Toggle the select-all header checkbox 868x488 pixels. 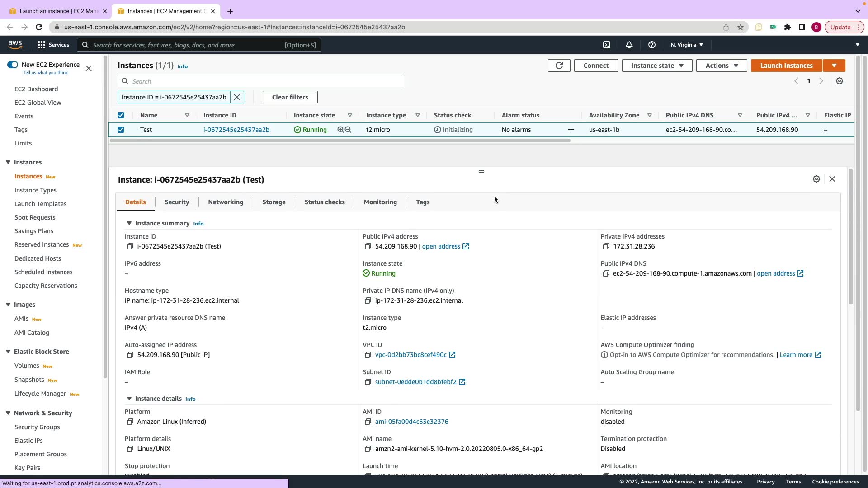[x=121, y=115]
